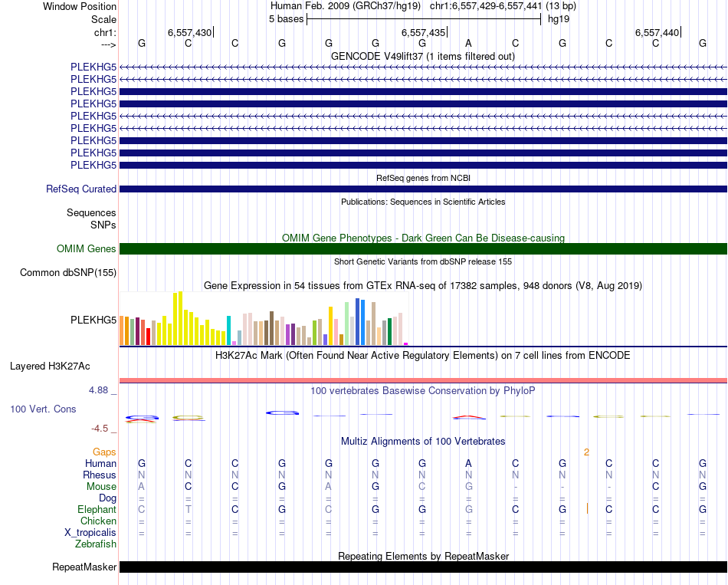Open 100 vertebrates Basewise Conservation title

coord(423,391)
